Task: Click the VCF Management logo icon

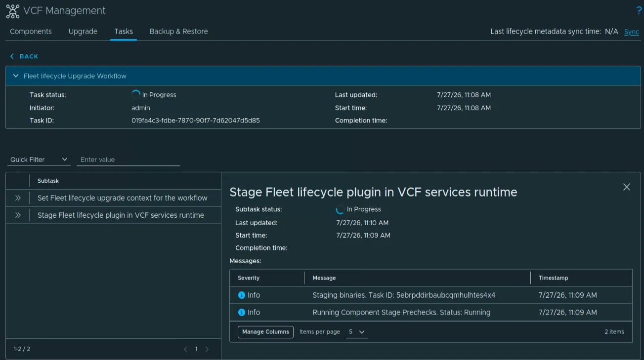Action: (x=13, y=11)
